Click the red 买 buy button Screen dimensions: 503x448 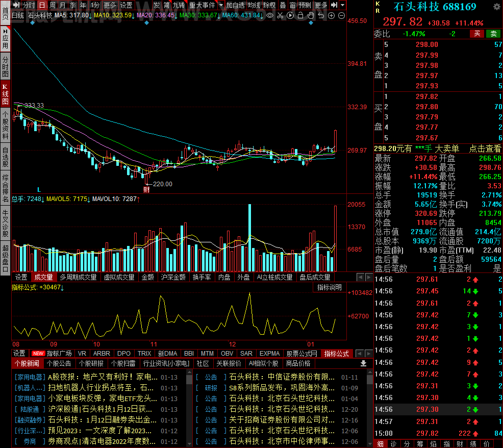pos(477,34)
